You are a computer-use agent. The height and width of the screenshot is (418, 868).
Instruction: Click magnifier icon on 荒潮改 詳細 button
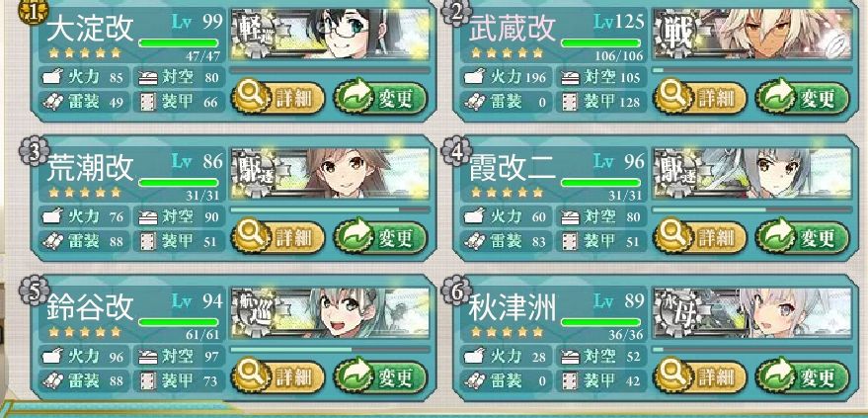(250, 237)
